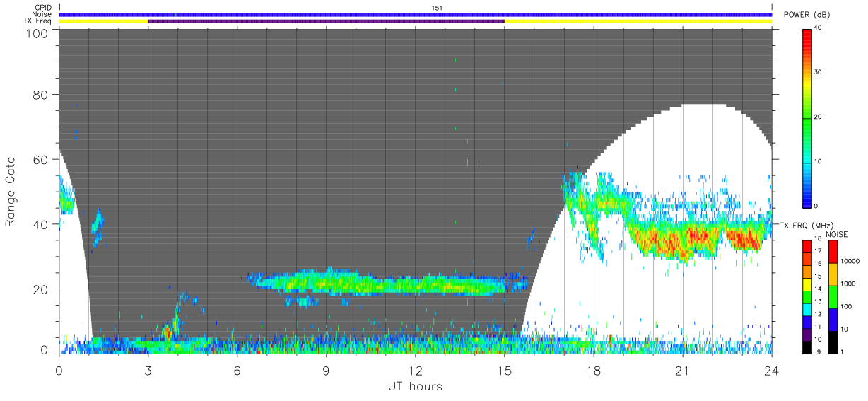Click the yellow TX Freq bar segment after 15 UT
Screen dimensions: 868x401
click(638, 21)
